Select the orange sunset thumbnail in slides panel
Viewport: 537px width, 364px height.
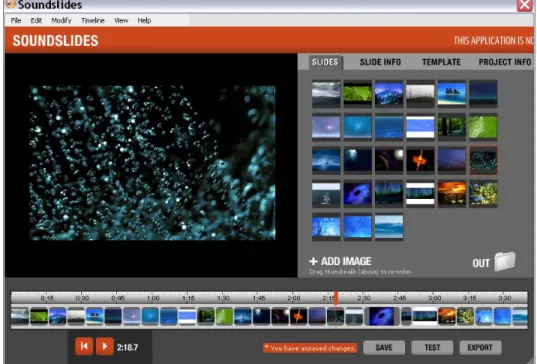(452, 193)
